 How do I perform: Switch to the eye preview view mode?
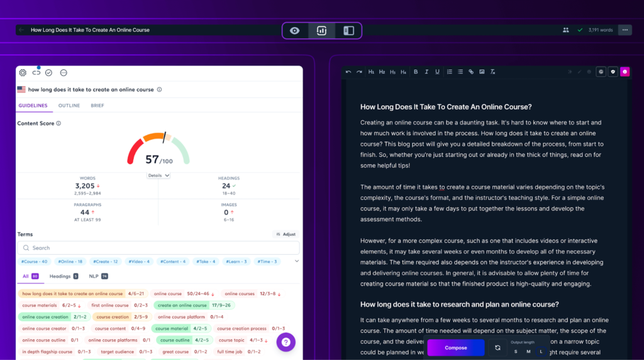point(295,30)
